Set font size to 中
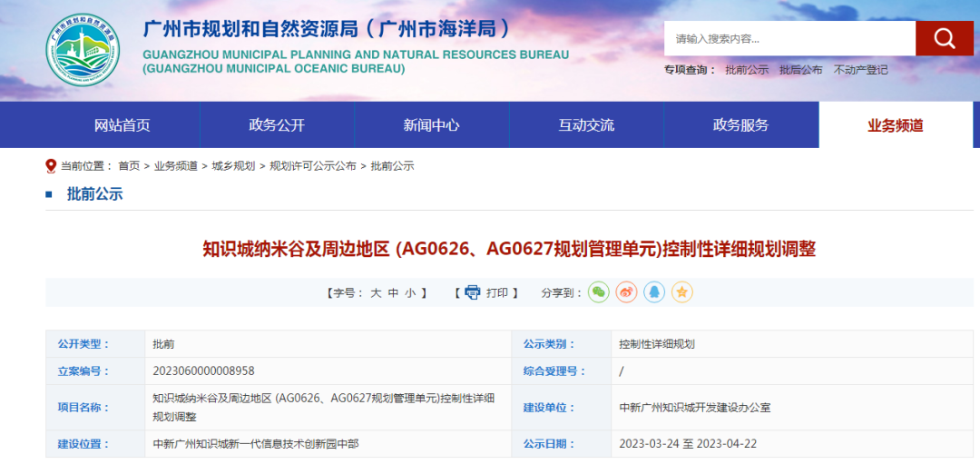Screen dimensions: 980x474 coord(393,292)
